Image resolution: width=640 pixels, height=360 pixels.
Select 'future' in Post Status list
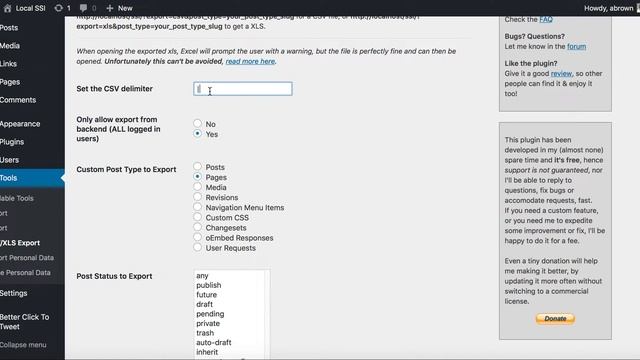[x=207, y=295]
